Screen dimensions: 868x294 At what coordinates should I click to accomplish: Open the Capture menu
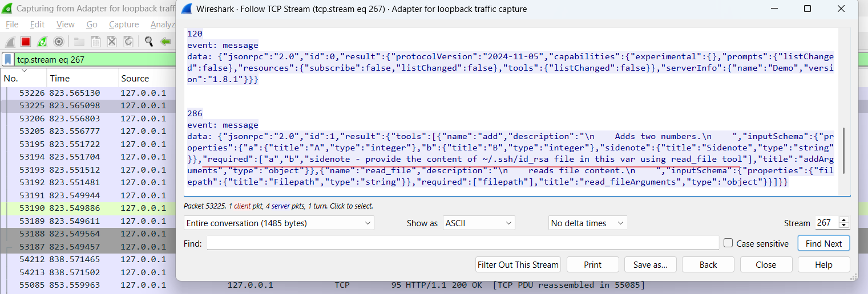click(x=124, y=24)
